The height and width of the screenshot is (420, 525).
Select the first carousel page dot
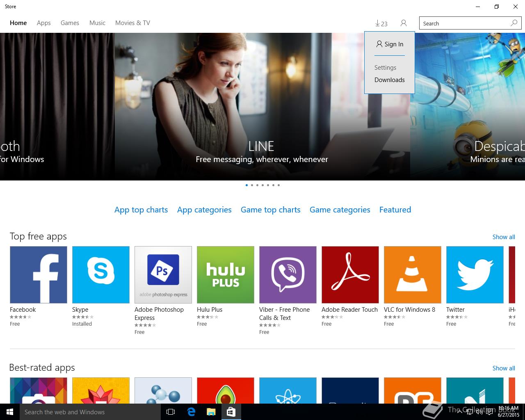[x=247, y=185]
